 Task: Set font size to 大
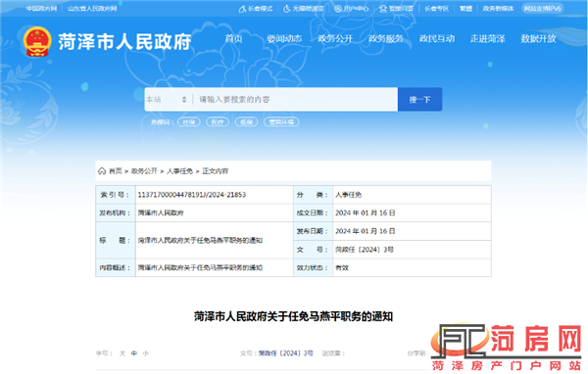click(x=122, y=353)
